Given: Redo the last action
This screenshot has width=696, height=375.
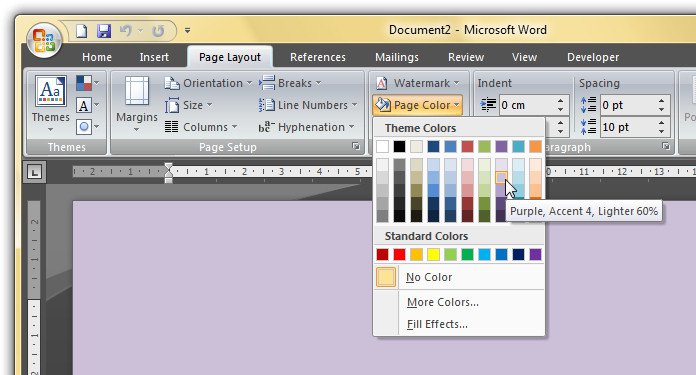Looking at the screenshot, I should point(158,31).
